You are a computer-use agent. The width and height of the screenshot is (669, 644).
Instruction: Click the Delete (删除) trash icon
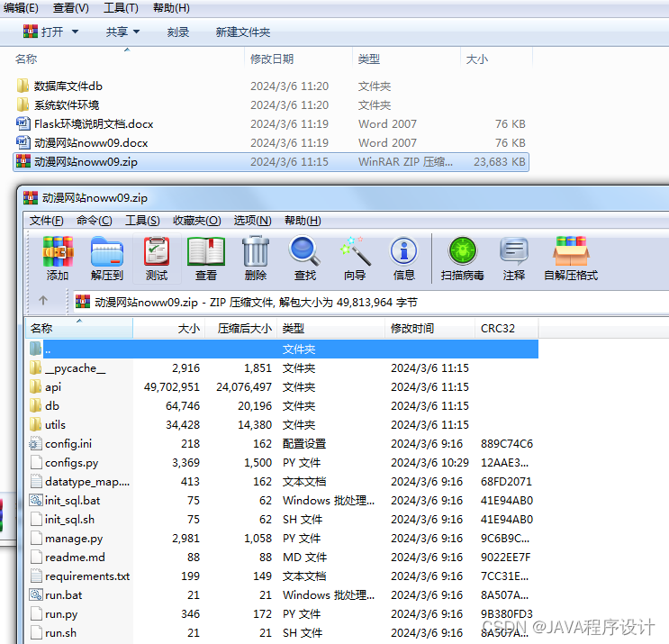click(x=256, y=251)
